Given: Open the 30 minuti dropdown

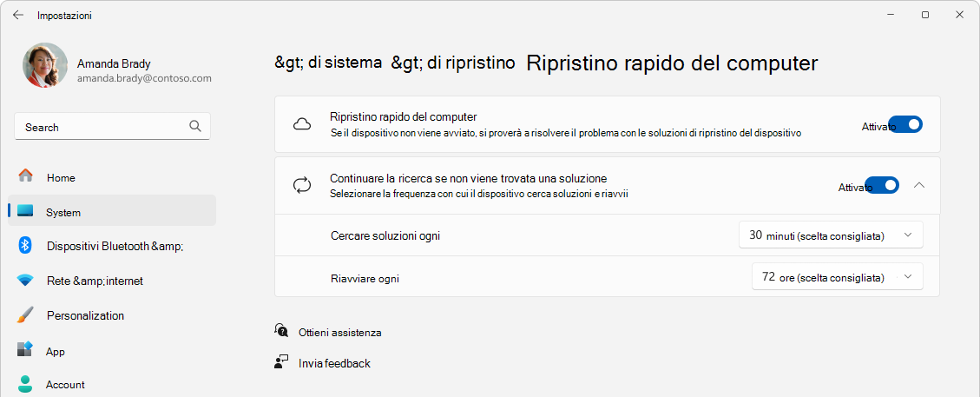Looking at the screenshot, I should click(x=831, y=235).
